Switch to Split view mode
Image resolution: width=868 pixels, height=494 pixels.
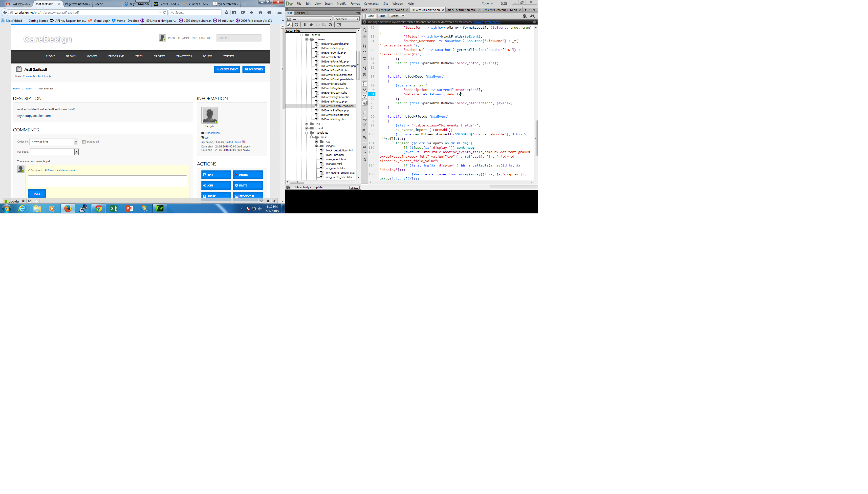tap(382, 16)
